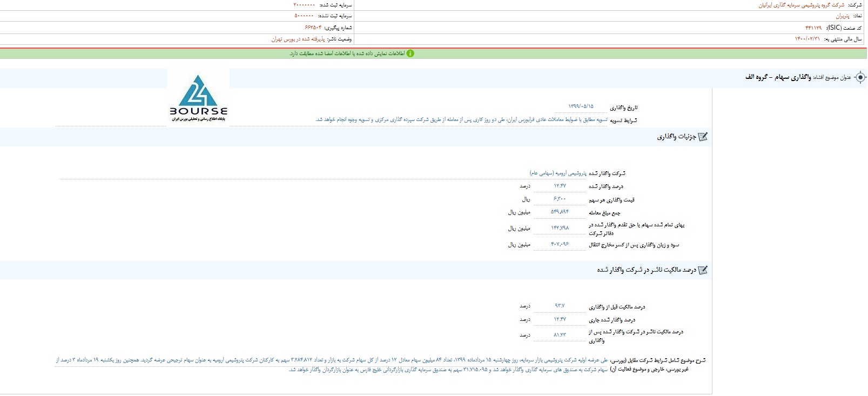Click the label تاریخ واگذاری
This screenshot has height=396, width=868.
(624, 108)
